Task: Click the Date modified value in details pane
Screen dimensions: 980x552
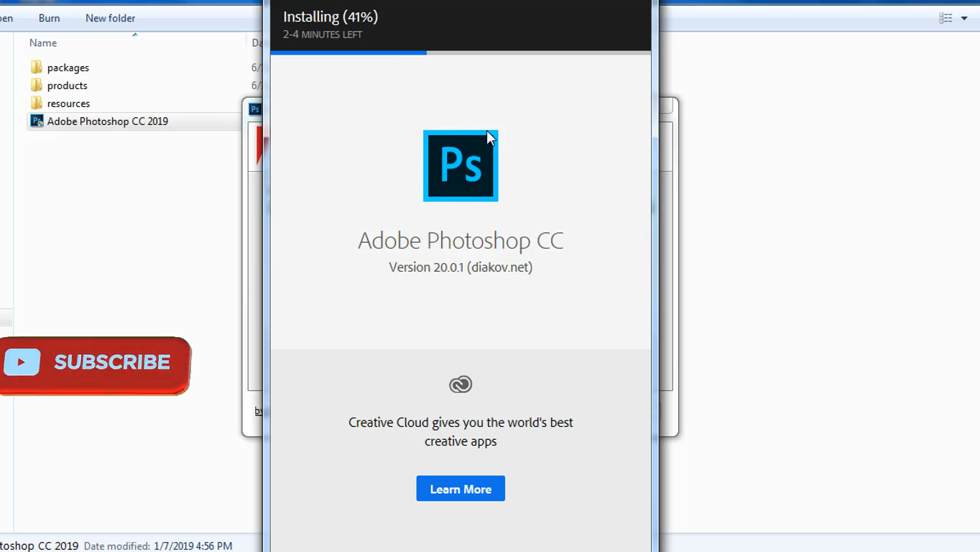Action: pos(193,546)
